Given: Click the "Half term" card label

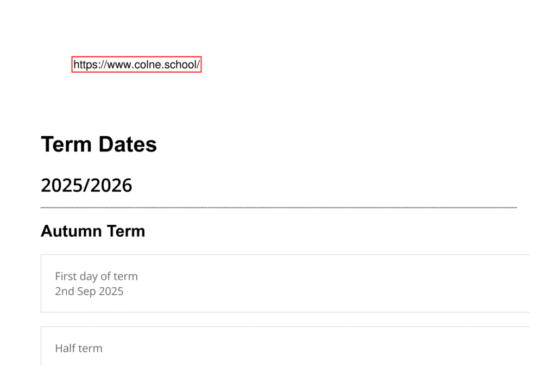Looking at the screenshot, I should click(x=79, y=349).
